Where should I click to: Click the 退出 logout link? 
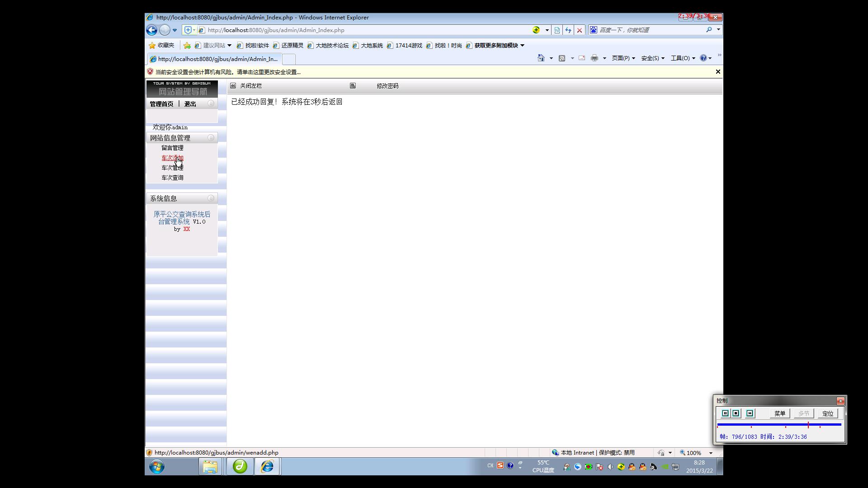pos(190,104)
